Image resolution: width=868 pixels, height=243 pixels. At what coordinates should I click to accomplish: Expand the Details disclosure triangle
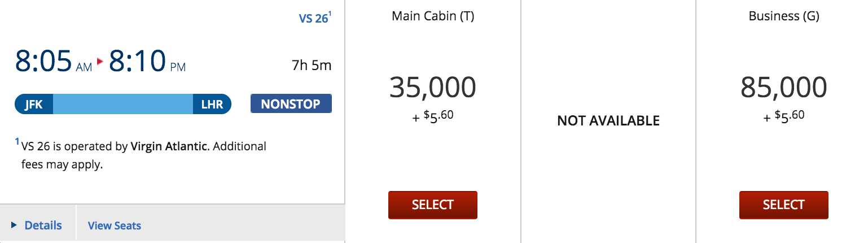[x=14, y=225]
